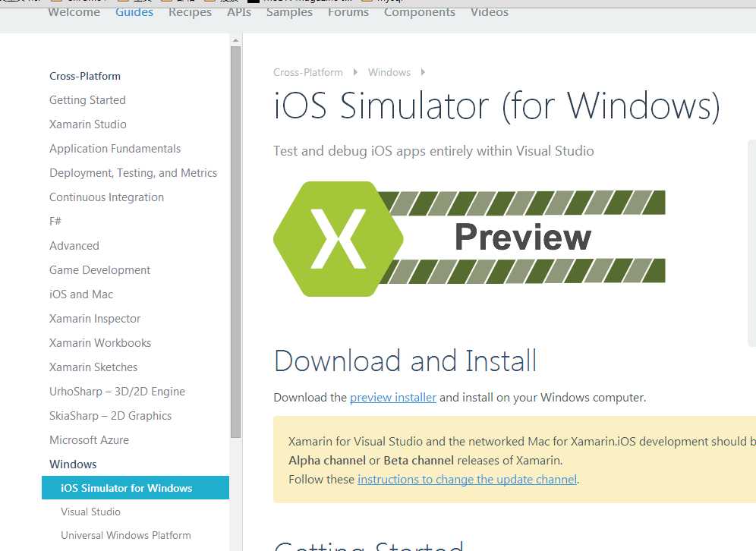Click the Download and Install heading
The image size is (756, 551).
coord(405,361)
